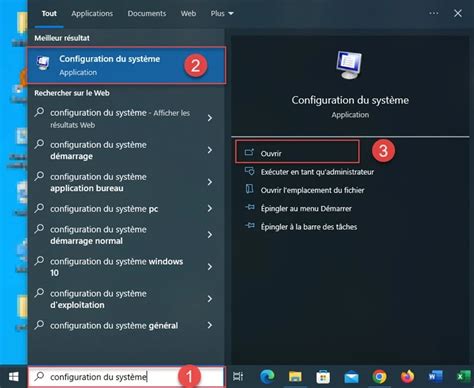Switch to the Tout tab
Screen dimensions: 474x388
coord(49,14)
